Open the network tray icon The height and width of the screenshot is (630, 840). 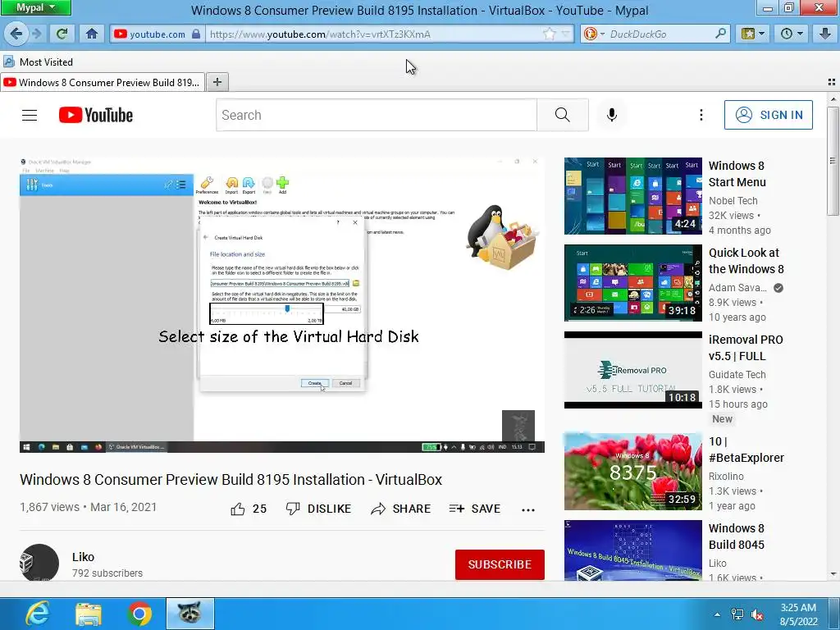737,614
